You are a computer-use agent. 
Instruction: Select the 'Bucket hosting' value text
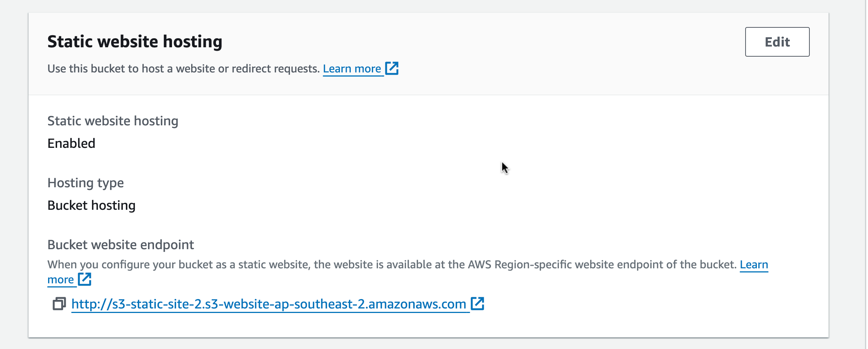pos(91,205)
